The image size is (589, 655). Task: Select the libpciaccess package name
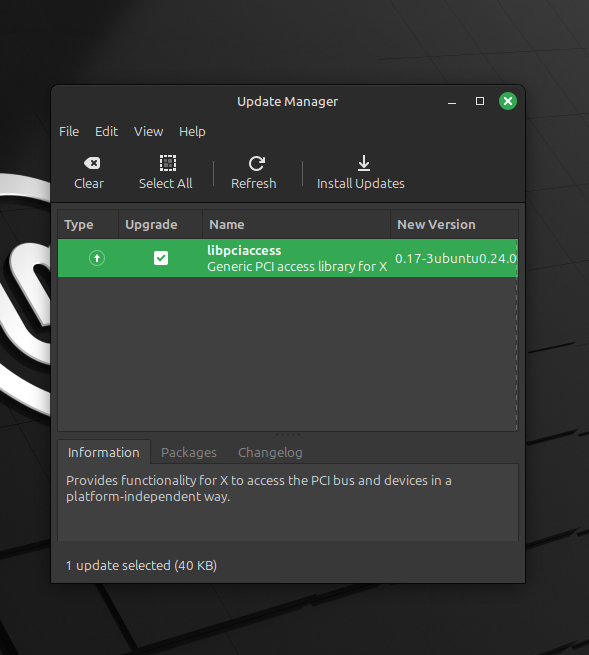[x=244, y=250]
